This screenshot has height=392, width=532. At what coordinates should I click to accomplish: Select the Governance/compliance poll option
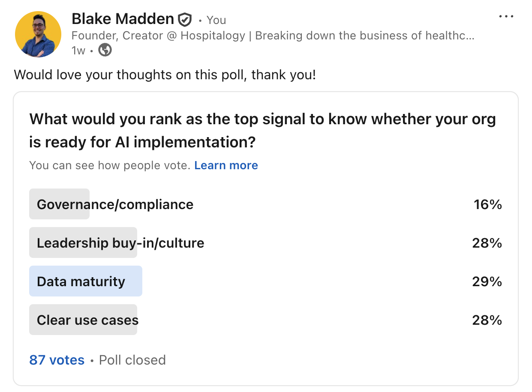[115, 204]
